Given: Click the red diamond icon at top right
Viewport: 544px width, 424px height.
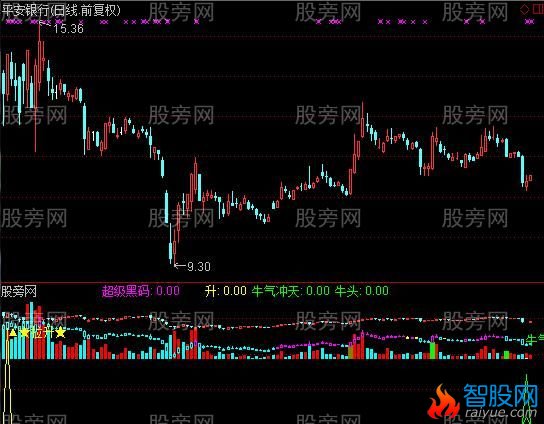Looking at the screenshot, I should [x=525, y=9].
